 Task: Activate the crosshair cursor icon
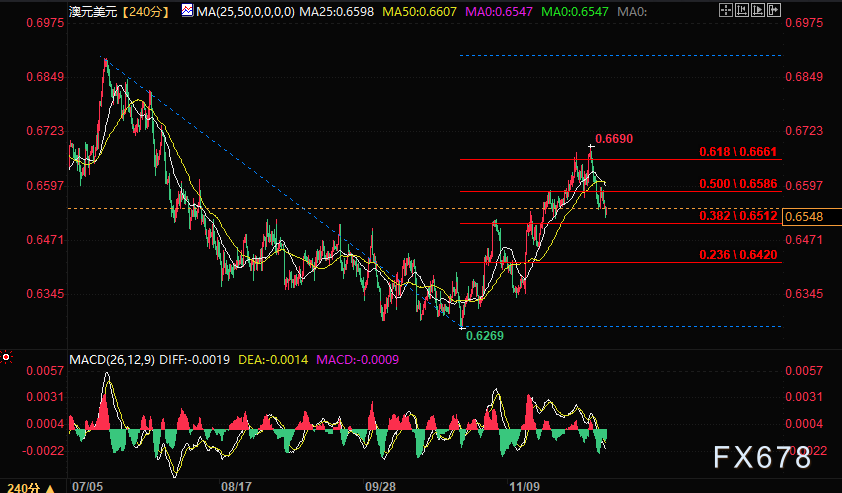[726, 10]
